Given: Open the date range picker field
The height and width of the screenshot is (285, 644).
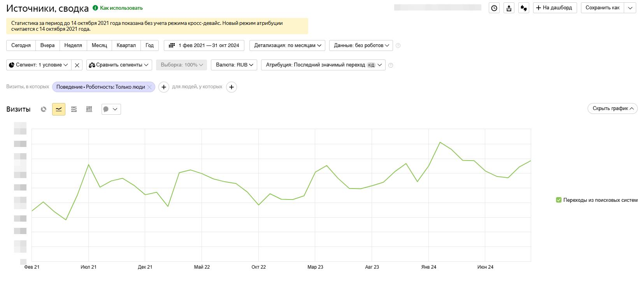Looking at the screenshot, I should point(204,45).
